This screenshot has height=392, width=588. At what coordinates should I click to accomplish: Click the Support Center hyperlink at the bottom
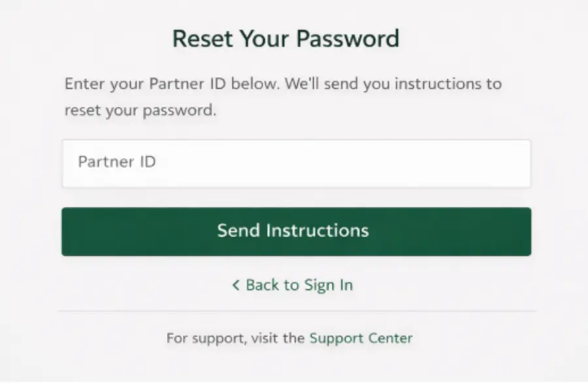pos(361,338)
